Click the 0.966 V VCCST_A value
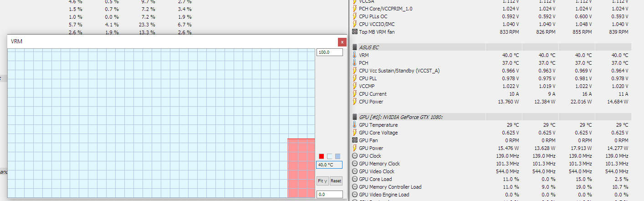The width and height of the screenshot is (644, 201). pyautogui.click(x=510, y=71)
